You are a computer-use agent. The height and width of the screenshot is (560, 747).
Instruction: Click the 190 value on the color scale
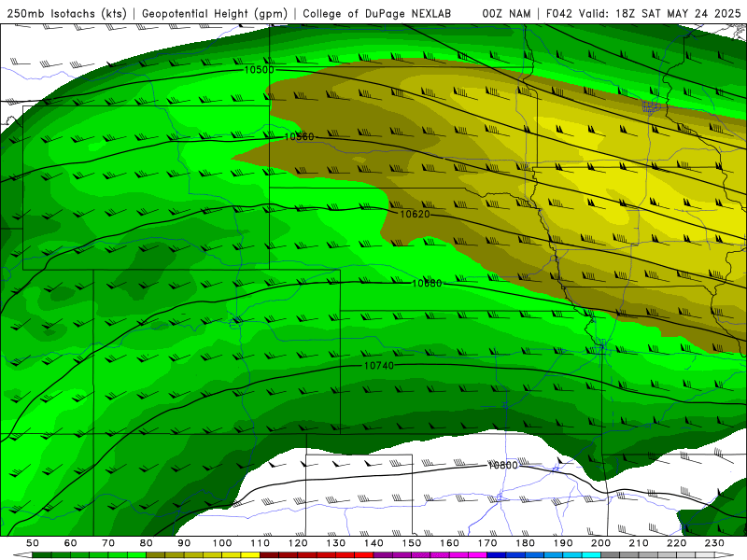click(x=563, y=543)
